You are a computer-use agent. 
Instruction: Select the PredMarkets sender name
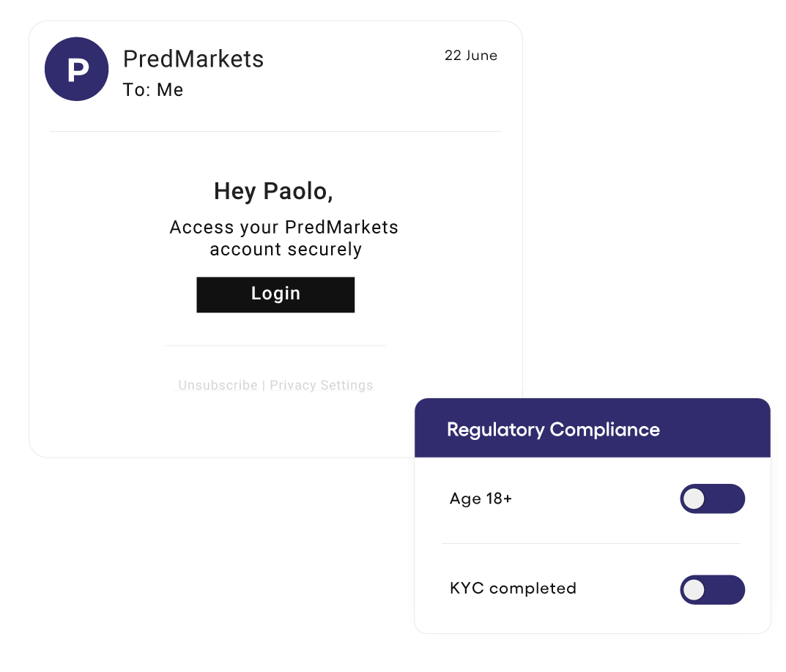click(193, 59)
